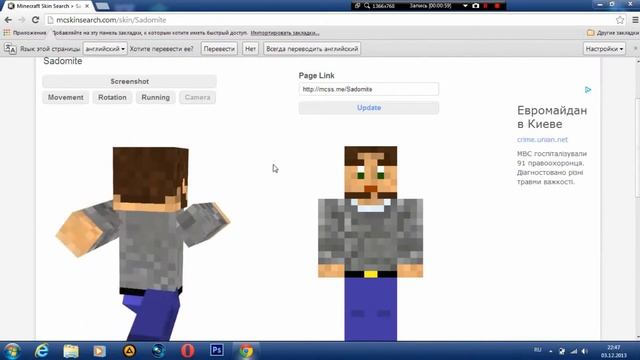This screenshot has height=360, width=640.
Task: Click the Перевести button
Action: coord(219,49)
